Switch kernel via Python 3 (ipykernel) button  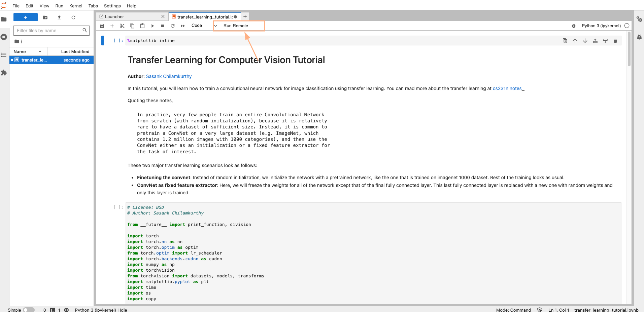[x=601, y=26]
